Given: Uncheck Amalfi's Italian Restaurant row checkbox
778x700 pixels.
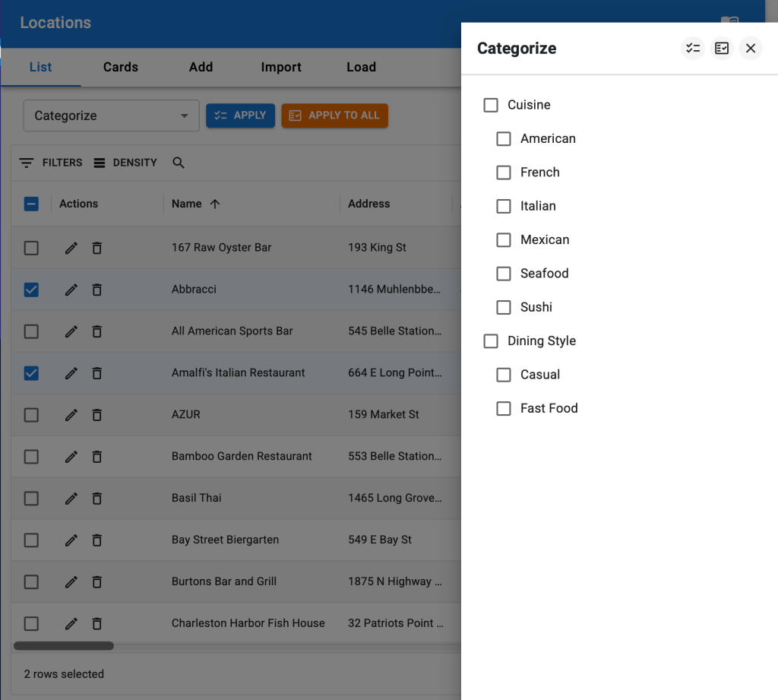Looking at the screenshot, I should tap(31, 373).
